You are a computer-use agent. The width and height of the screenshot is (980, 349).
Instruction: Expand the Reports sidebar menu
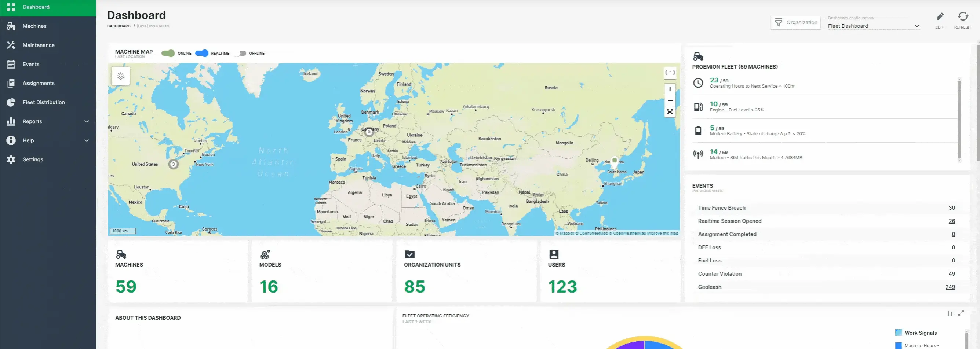tap(86, 121)
